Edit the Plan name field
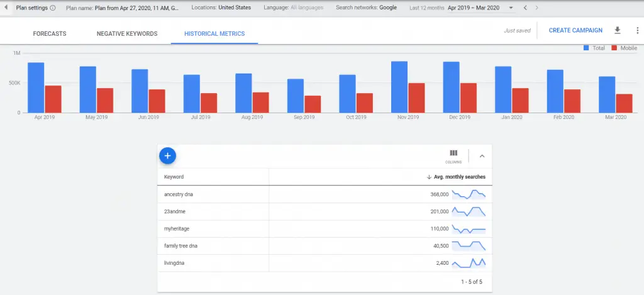This screenshot has height=295, width=644. pos(123,8)
